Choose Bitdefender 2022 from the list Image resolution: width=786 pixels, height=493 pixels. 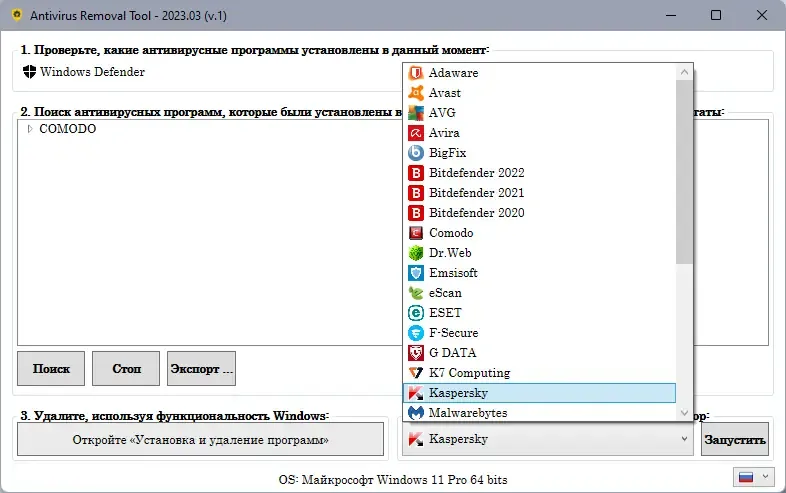click(539, 173)
